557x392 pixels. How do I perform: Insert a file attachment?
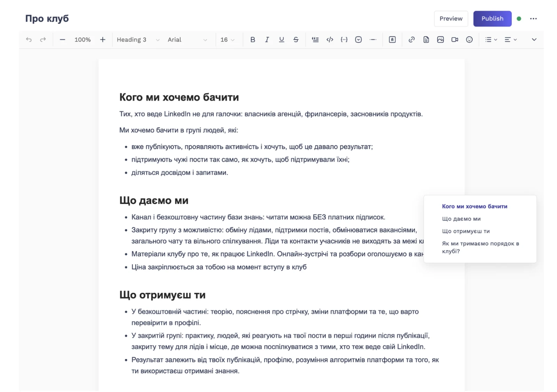click(x=426, y=40)
